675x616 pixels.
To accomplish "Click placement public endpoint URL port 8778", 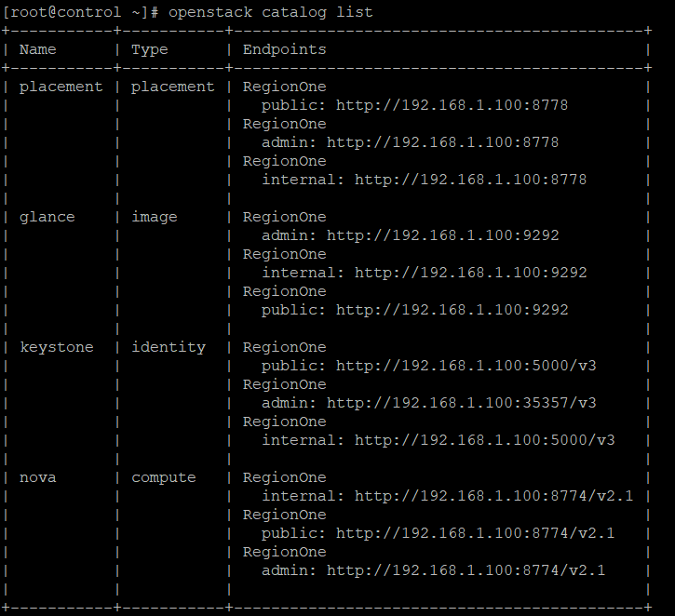I will click(x=452, y=105).
